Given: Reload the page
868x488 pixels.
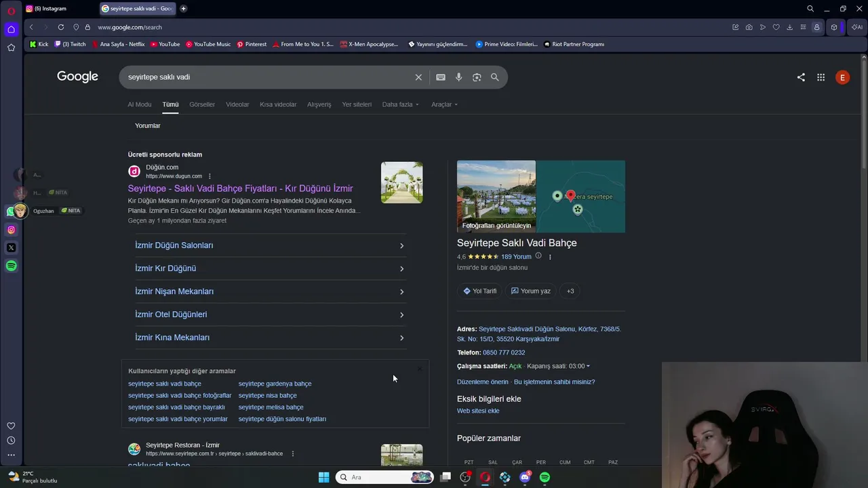Looking at the screenshot, I should pos(60,27).
